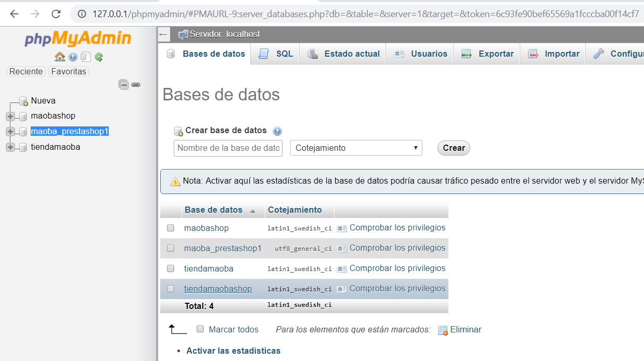Select tiendamaoba in the navigation tree
This screenshot has width=644, height=361.
56,147
